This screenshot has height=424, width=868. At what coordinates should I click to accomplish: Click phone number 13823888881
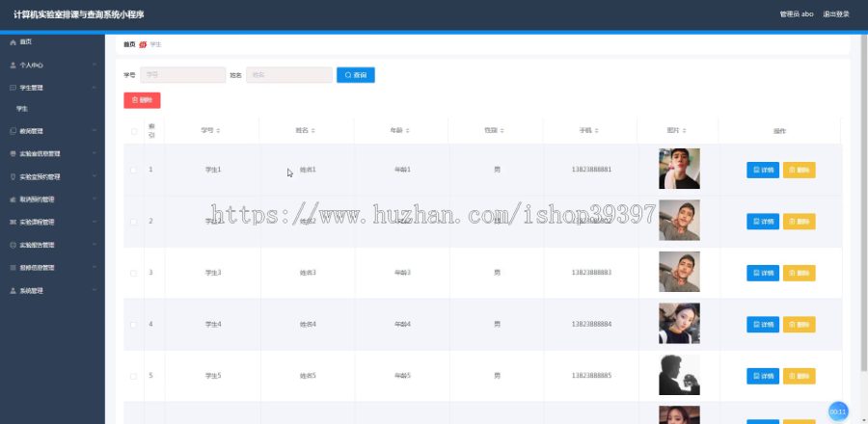(x=591, y=170)
